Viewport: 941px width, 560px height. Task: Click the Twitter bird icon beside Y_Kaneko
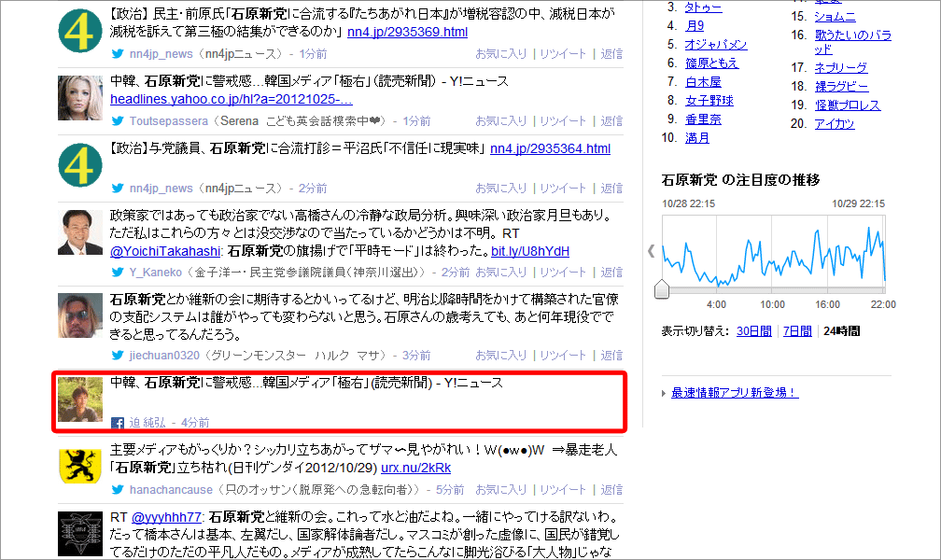(x=118, y=272)
